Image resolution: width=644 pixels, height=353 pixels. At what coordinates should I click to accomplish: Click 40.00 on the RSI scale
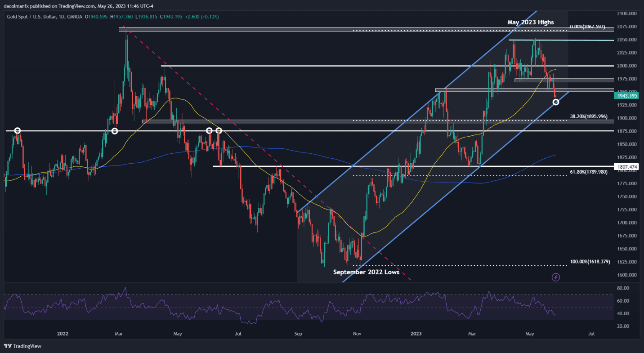[622, 313]
